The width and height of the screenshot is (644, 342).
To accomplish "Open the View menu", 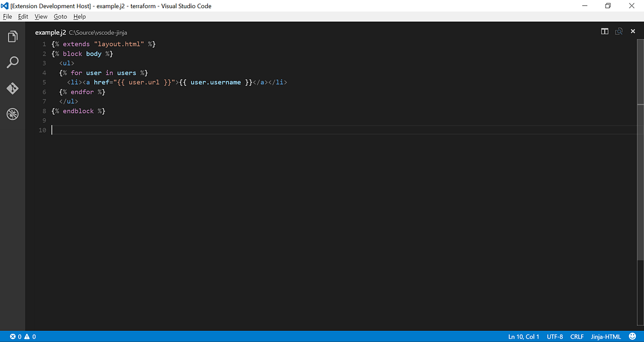I will click(41, 16).
